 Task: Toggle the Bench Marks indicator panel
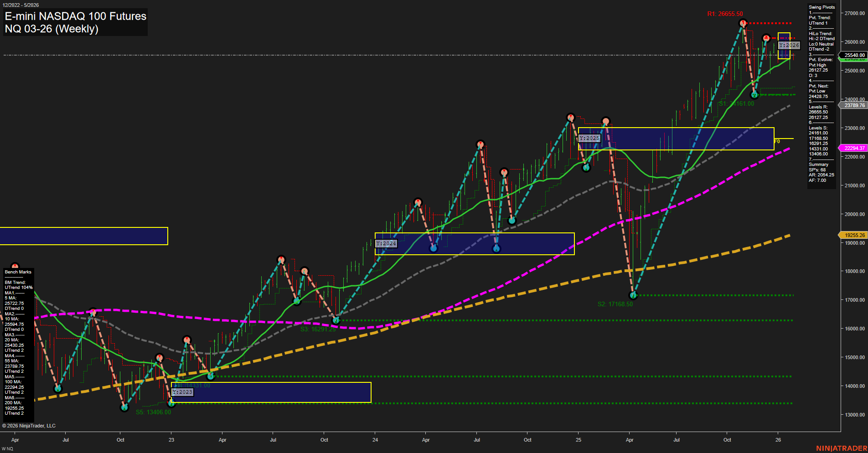[x=17, y=272]
